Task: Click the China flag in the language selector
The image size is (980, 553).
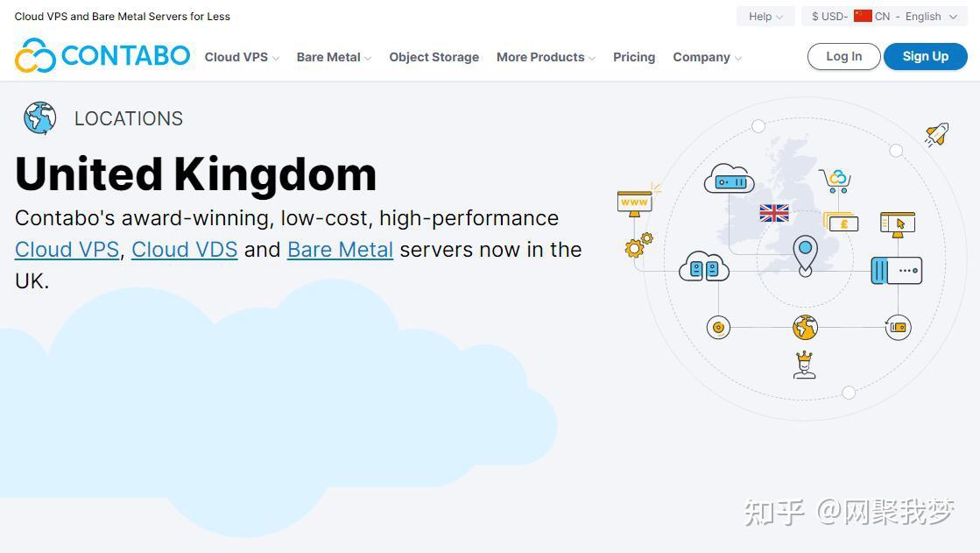Action: (863, 16)
